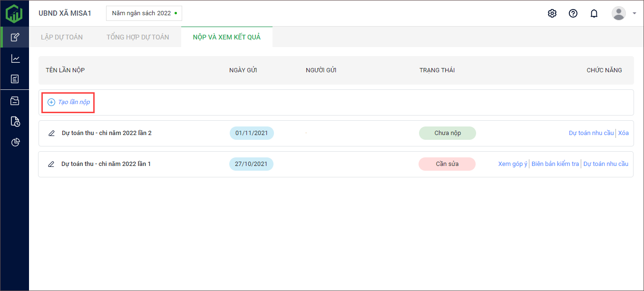Open the pie chart sidebar icon
The width and height of the screenshot is (644, 291).
tap(15, 142)
